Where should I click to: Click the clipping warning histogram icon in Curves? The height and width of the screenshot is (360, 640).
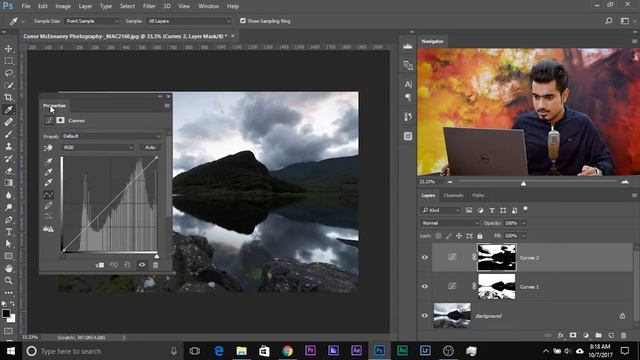tap(48, 229)
